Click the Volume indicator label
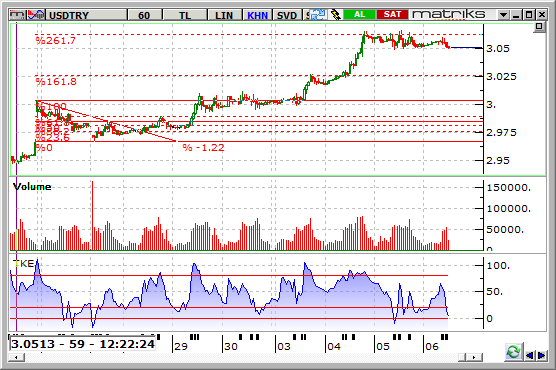Image resolution: width=556 pixels, height=370 pixels. (x=32, y=187)
